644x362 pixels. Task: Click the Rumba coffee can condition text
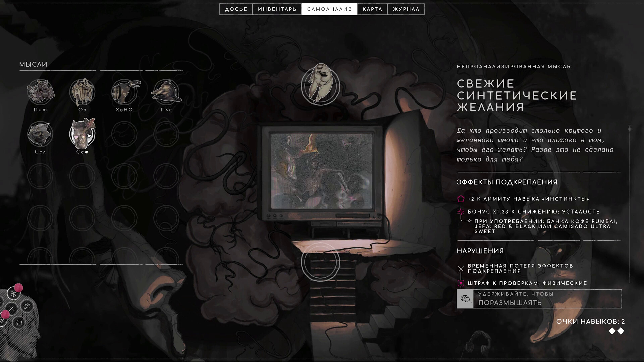pyautogui.click(x=546, y=226)
